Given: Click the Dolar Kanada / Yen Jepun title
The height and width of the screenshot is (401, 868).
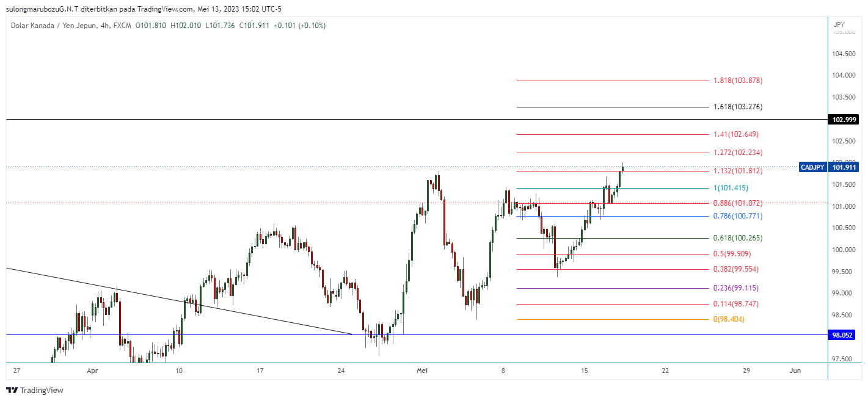Looking at the screenshot, I should tap(53, 26).
